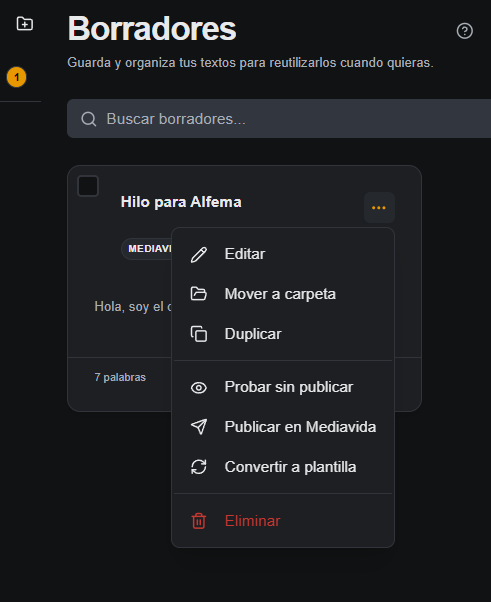This screenshot has height=602, width=491.
Task: Select Editar from the context menu
Action: tap(283, 254)
